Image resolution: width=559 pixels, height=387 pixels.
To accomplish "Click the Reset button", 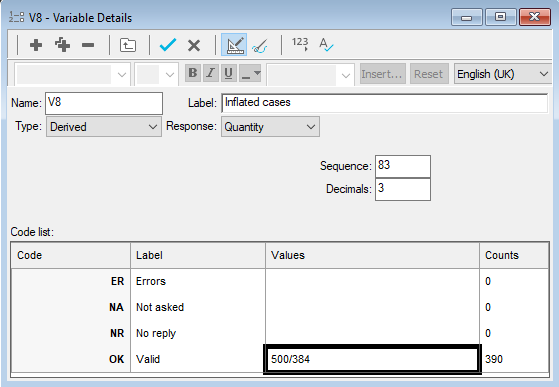I will pos(429,74).
